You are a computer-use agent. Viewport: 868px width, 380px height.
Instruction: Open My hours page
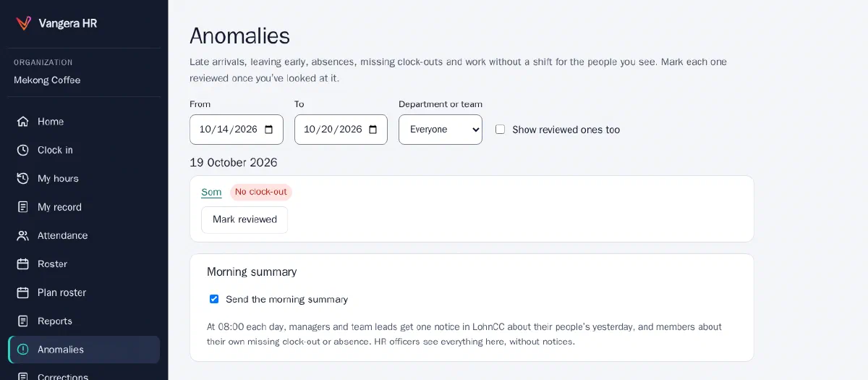pos(84,178)
